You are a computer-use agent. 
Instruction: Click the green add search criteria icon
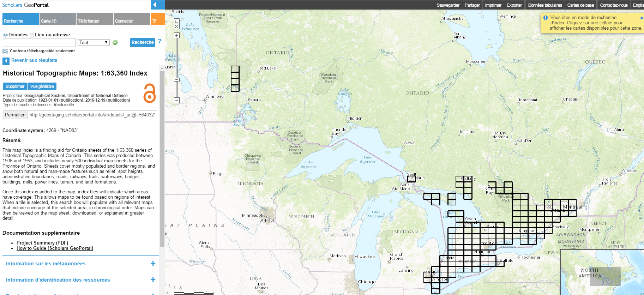click(115, 42)
